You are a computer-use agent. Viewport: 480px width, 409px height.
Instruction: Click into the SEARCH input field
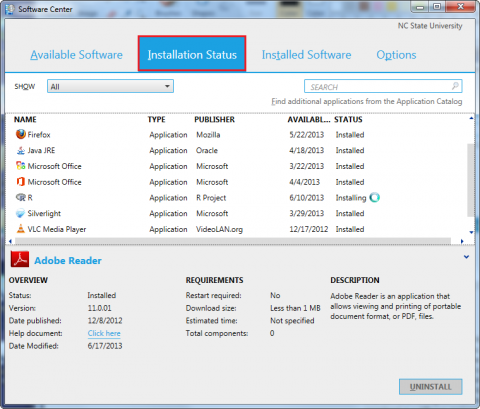coord(383,86)
